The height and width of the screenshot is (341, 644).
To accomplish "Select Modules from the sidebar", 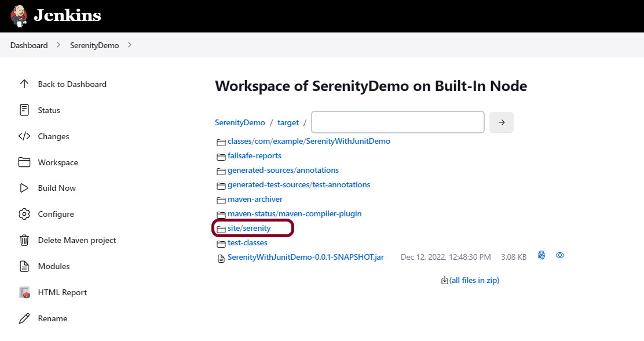I will tap(54, 266).
